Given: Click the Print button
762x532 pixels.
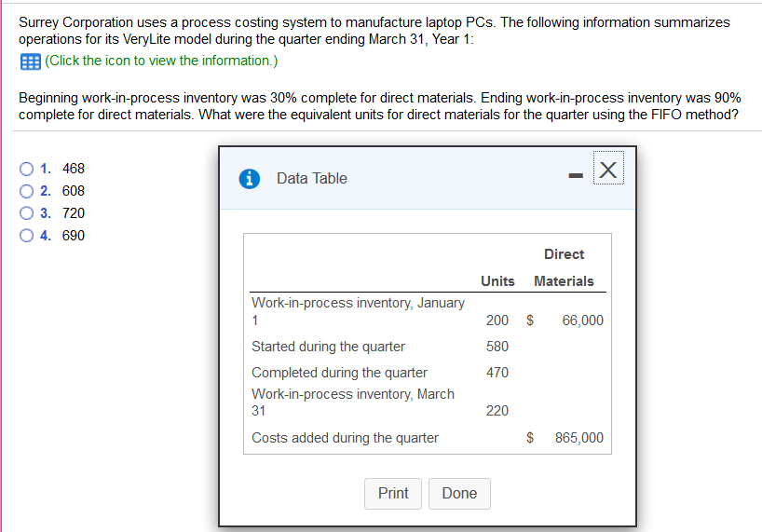Looking at the screenshot, I should (393, 494).
